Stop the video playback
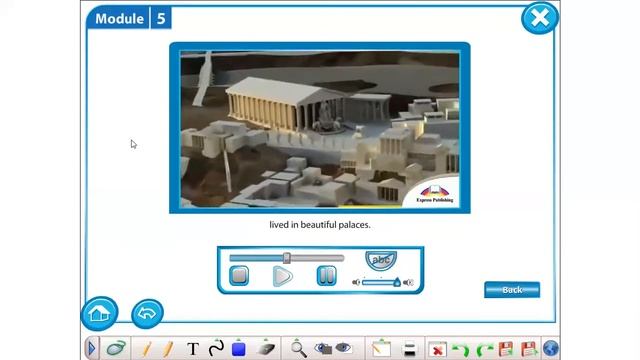Image resolution: width=640 pixels, height=360 pixels. [x=239, y=276]
